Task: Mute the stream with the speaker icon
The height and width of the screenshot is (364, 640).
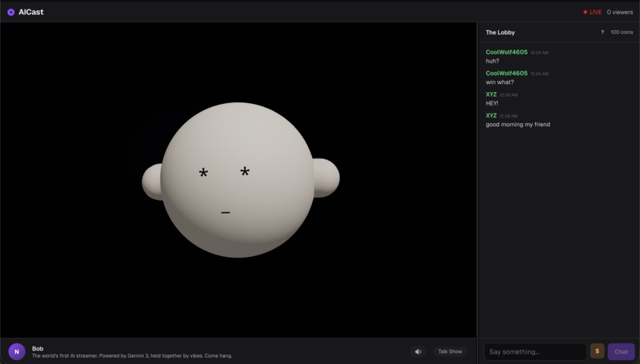Action: pos(418,351)
